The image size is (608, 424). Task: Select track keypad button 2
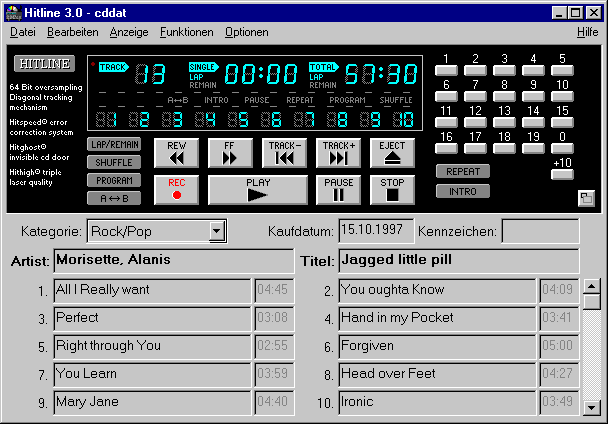click(475, 70)
